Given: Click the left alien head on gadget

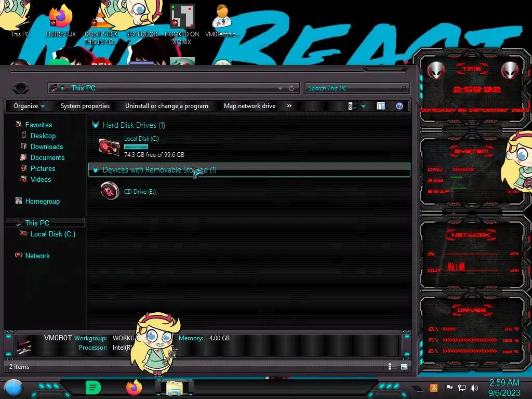Looking at the screenshot, I should [x=436, y=71].
